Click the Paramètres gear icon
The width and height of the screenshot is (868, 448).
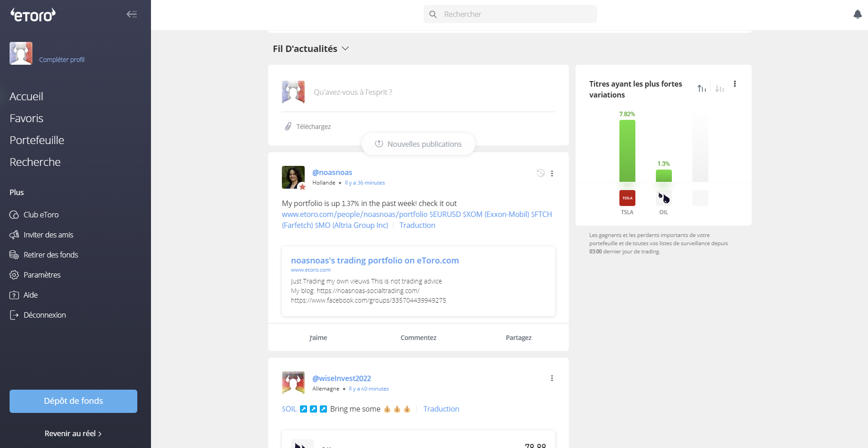[x=14, y=275]
